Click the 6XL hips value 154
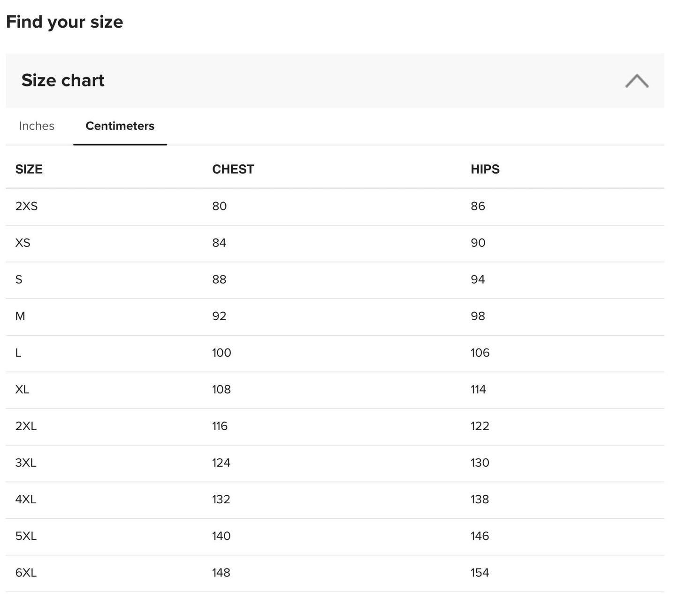Image resolution: width=678 pixels, height=616 pixels. coord(480,572)
